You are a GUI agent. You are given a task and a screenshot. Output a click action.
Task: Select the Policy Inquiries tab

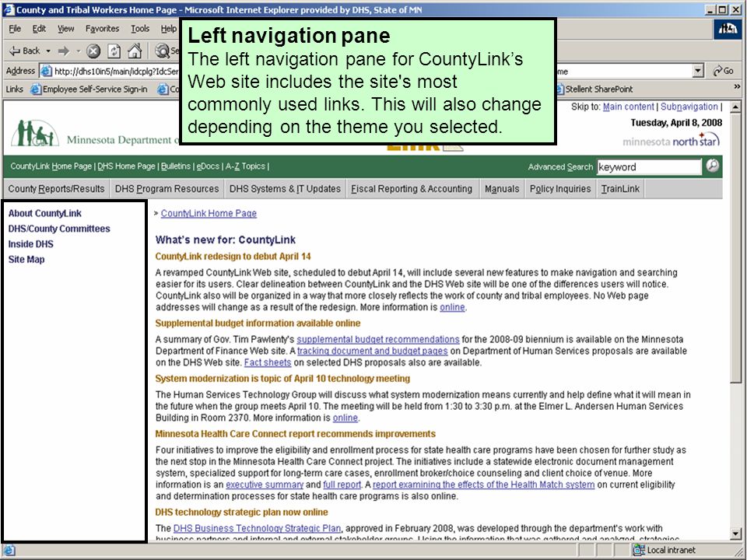[x=560, y=189]
